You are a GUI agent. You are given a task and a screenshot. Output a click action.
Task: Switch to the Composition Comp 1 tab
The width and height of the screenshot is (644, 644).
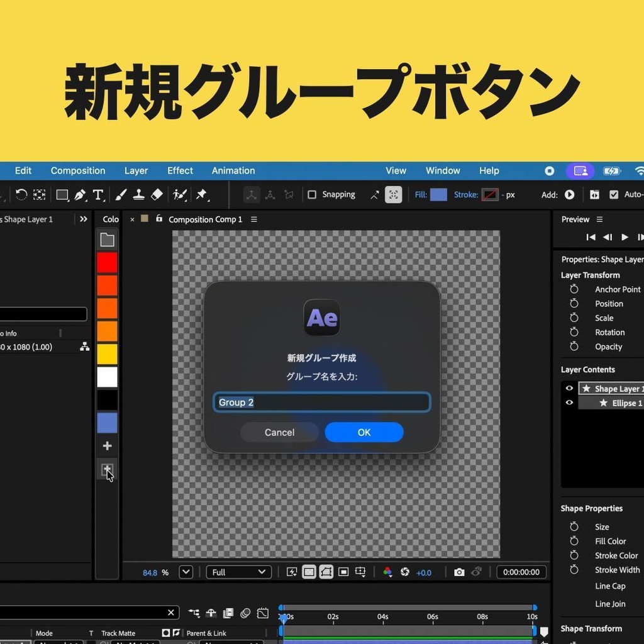[206, 219]
